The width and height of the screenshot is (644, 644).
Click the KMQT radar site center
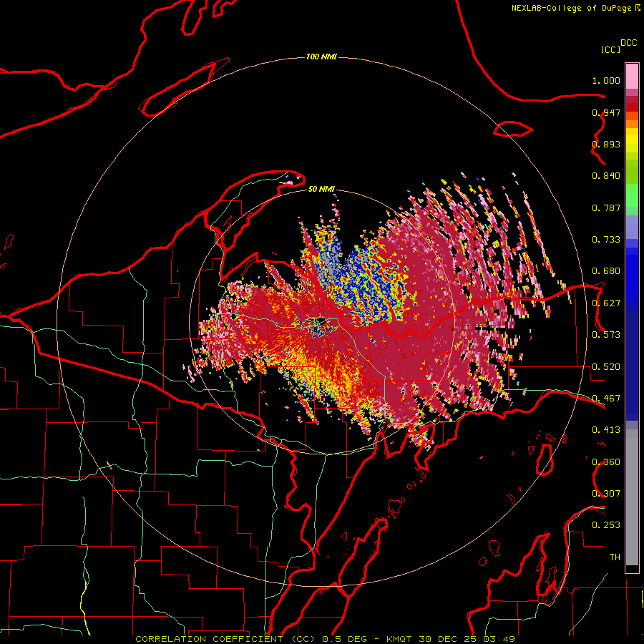coord(321,321)
